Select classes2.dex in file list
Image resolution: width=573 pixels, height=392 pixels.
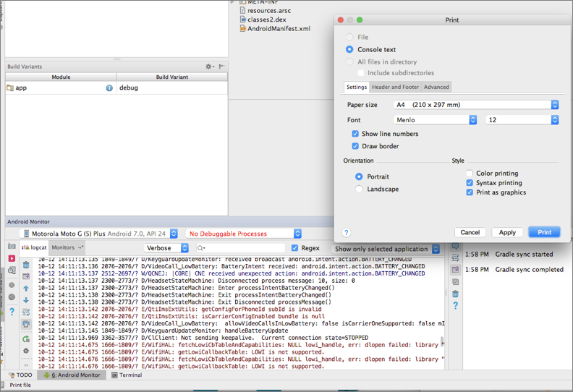tap(263, 20)
